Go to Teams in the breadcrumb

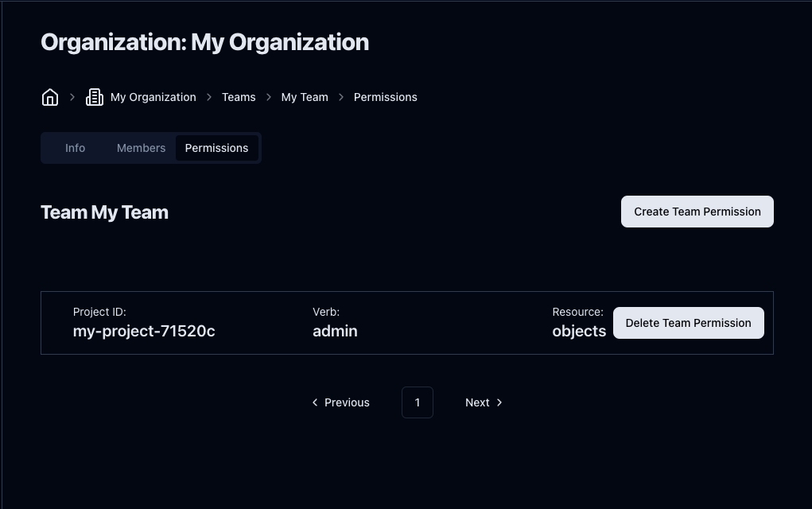(239, 97)
